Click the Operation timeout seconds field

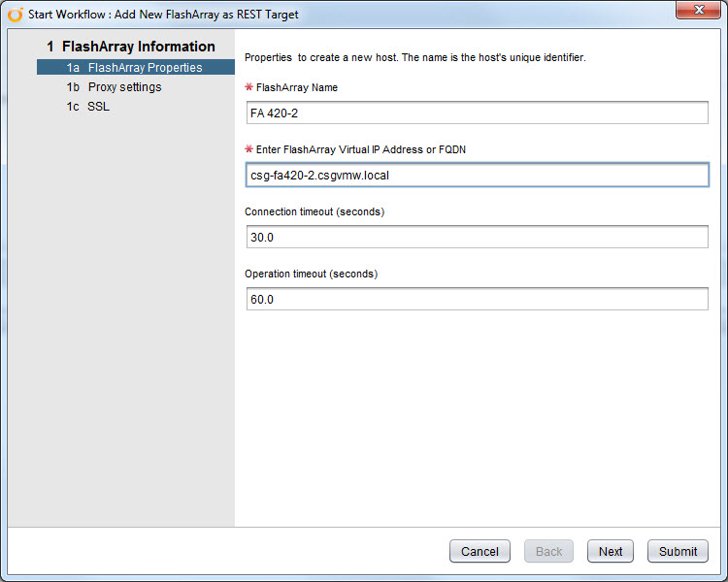click(x=478, y=300)
